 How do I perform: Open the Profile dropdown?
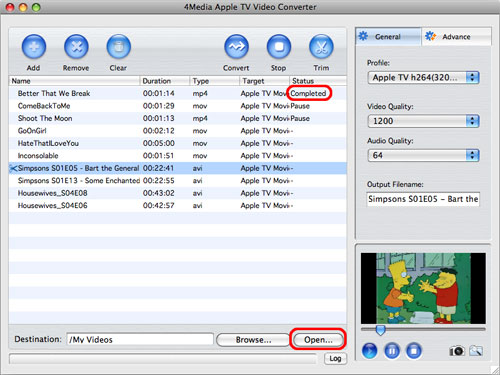click(423, 78)
